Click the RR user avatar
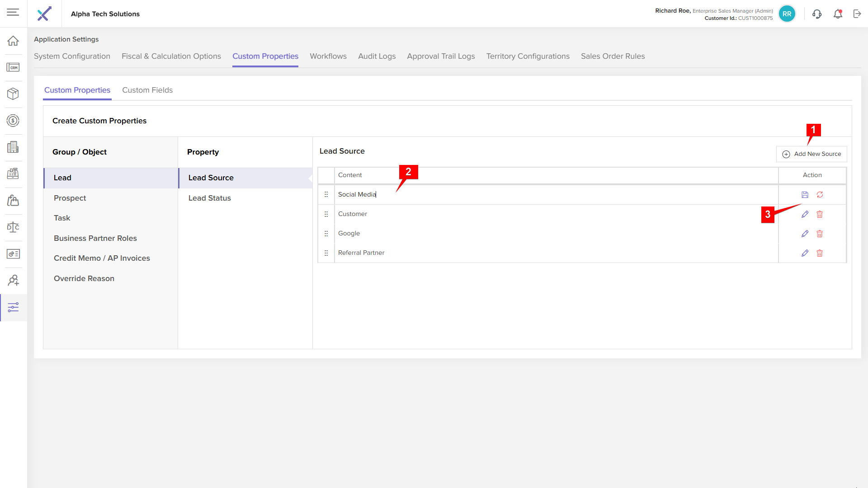 coord(787,14)
